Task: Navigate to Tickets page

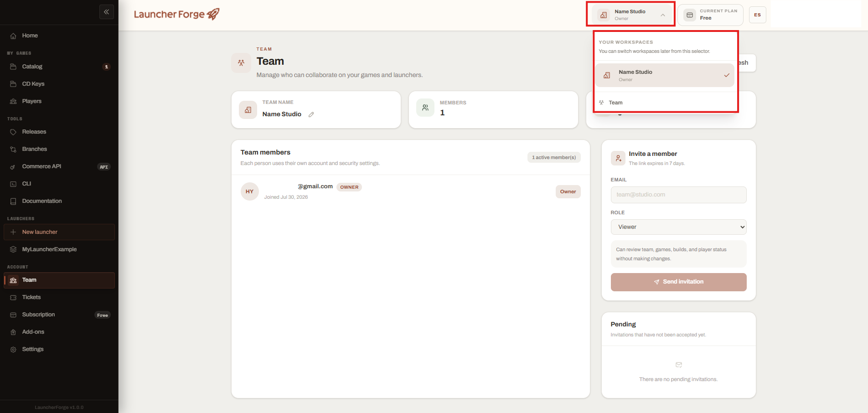Action: click(x=59, y=297)
